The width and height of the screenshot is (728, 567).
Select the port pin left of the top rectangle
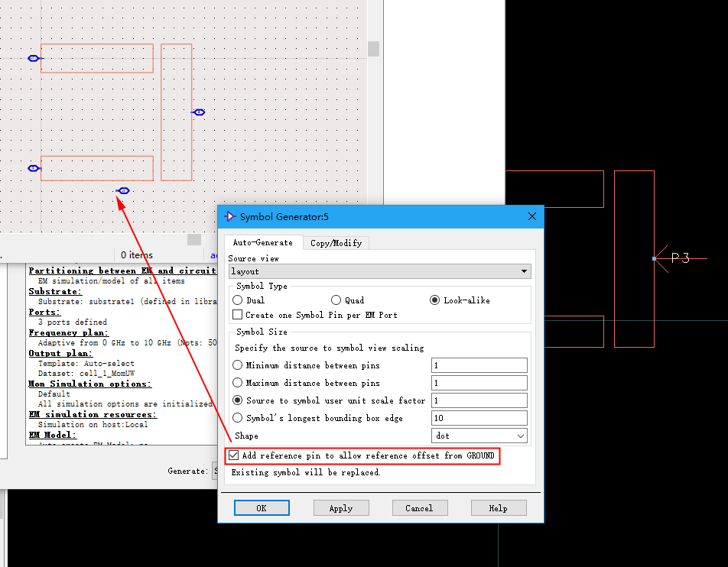click(34, 58)
